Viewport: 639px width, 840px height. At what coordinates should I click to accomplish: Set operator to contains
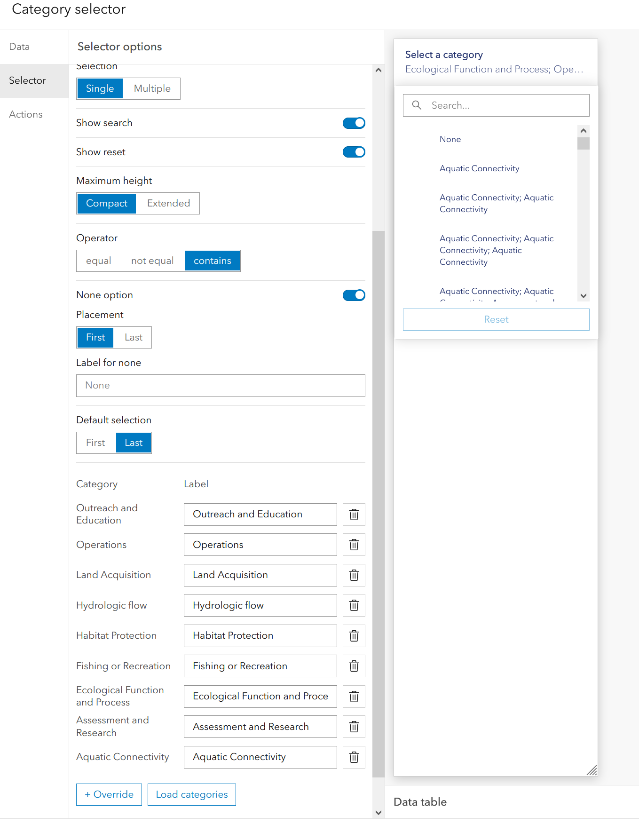point(213,261)
